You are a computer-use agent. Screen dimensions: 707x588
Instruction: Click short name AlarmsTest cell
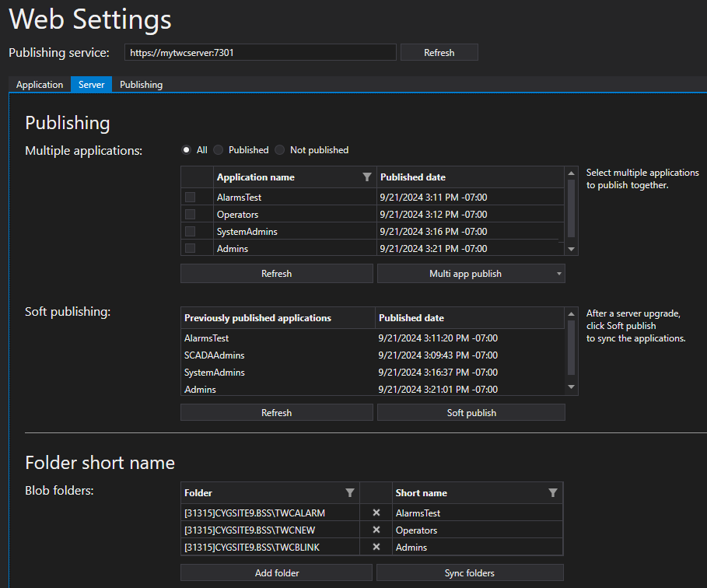pyautogui.click(x=478, y=513)
